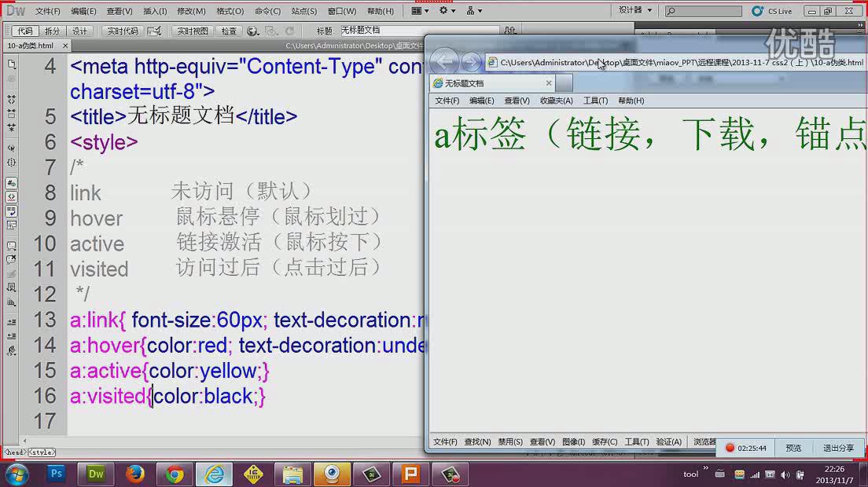
Task: Expand the gear extensions dropdown
Action: (x=447, y=11)
